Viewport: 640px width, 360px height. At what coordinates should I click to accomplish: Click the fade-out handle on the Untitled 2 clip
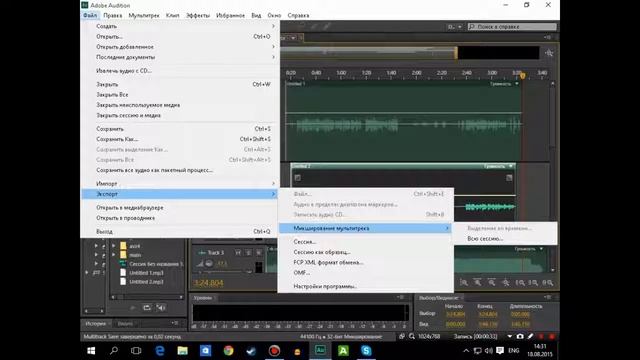click(509, 178)
